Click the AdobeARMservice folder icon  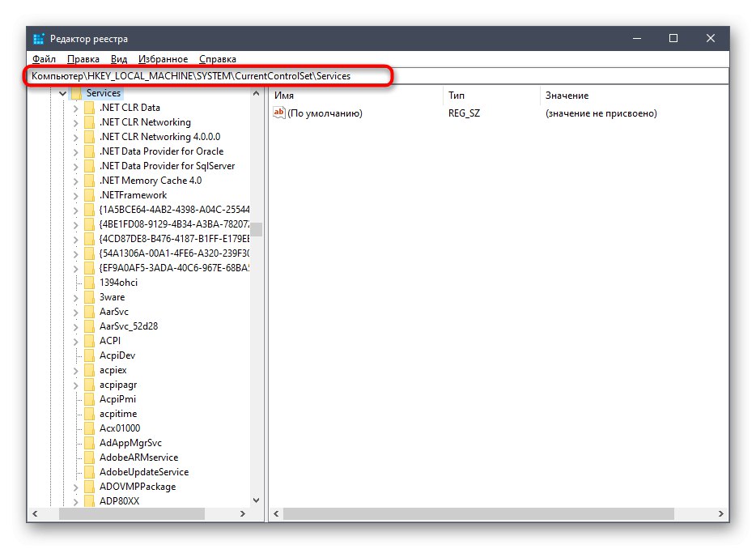click(x=89, y=457)
